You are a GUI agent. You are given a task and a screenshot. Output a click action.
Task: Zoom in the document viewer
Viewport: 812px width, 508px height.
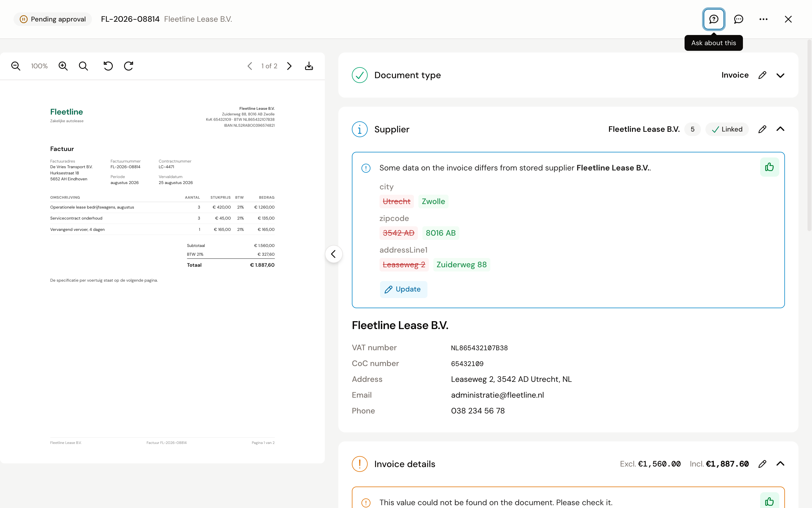point(63,66)
